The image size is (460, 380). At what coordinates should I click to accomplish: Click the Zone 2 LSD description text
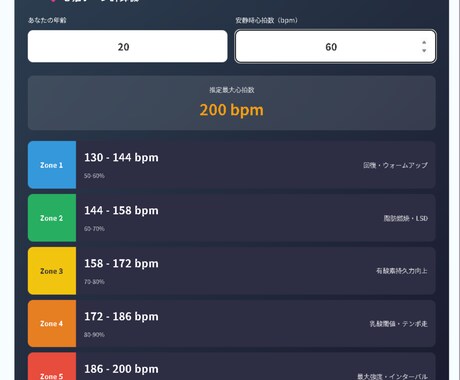point(406,218)
